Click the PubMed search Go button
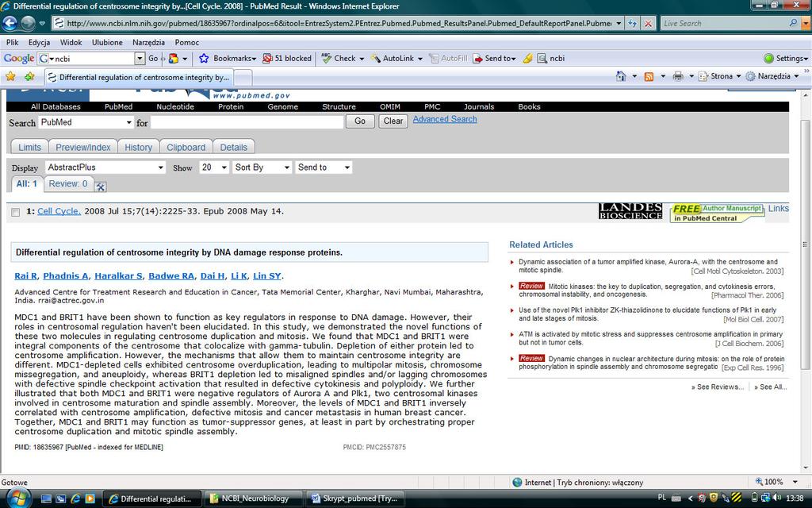 click(360, 121)
